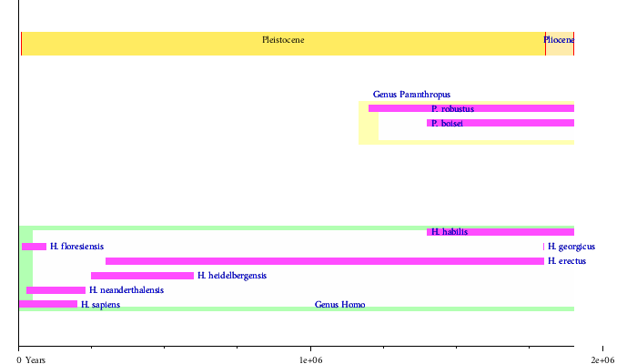This screenshot has height=364, width=637.
Task: Select the P. robustus label
Action: [x=452, y=109]
